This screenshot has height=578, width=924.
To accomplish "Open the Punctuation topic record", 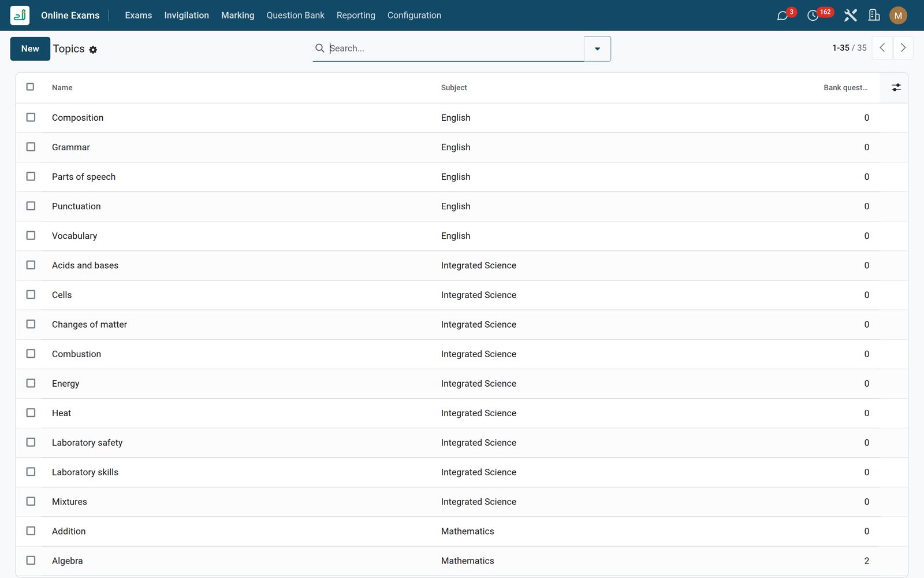I will [x=76, y=206].
